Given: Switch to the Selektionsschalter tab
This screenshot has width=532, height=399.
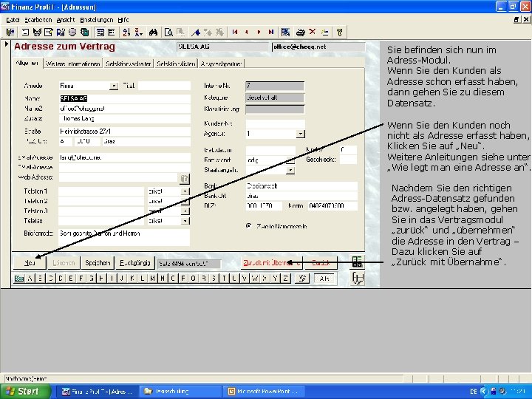Looking at the screenshot, I should (128, 64).
